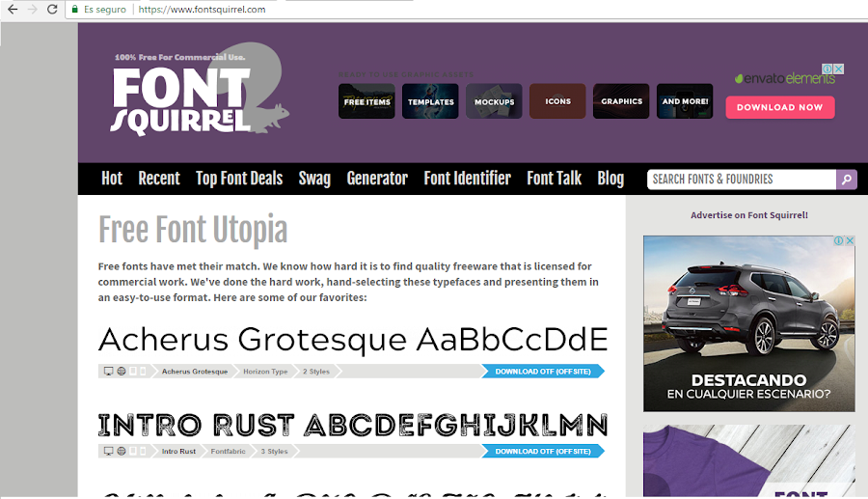Click the Intro Rust font preview
The width and height of the screenshot is (868, 499).
coord(353,426)
